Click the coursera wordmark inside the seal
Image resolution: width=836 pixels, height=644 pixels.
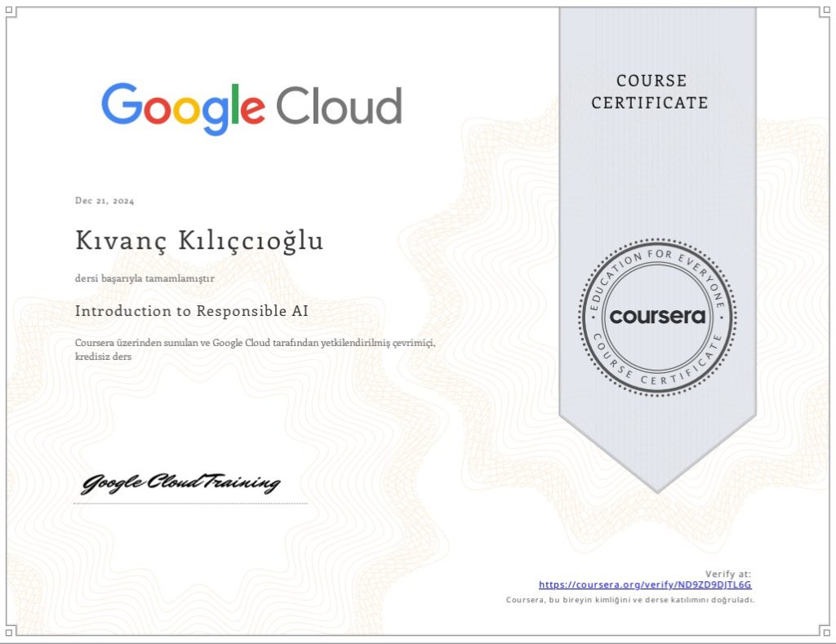[657, 317]
